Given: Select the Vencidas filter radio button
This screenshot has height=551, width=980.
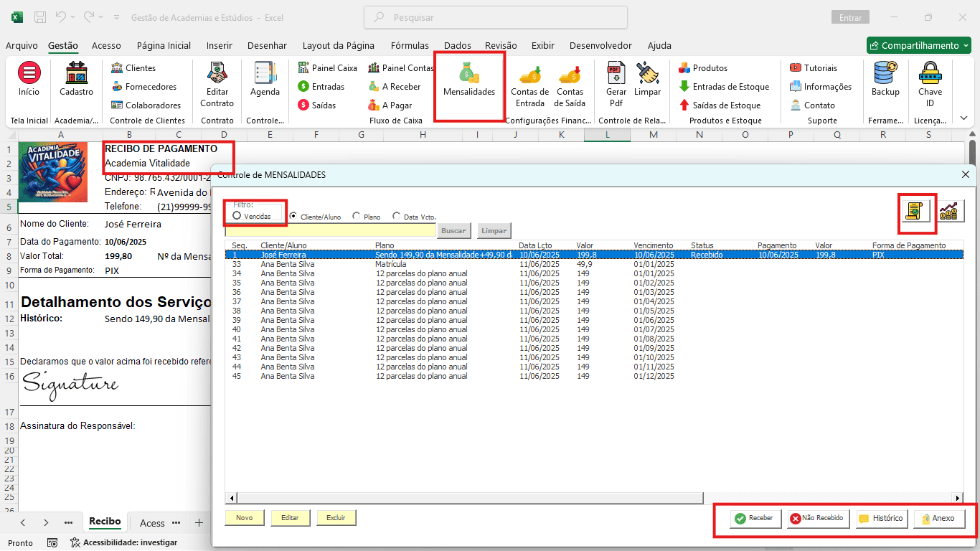Looking at the screenshot, I should pyautogui.click(x=237, y=215).
